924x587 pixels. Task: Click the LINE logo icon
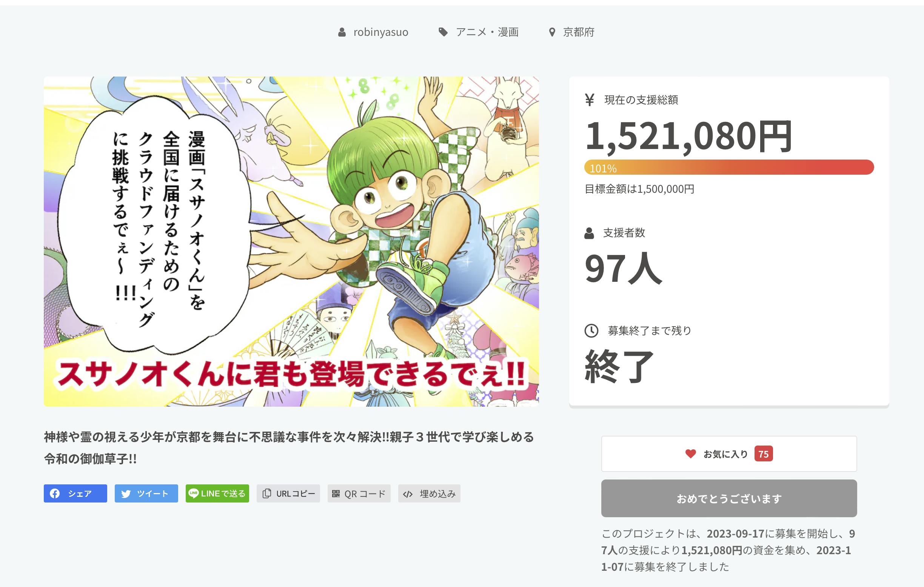(x=194, y=493)
